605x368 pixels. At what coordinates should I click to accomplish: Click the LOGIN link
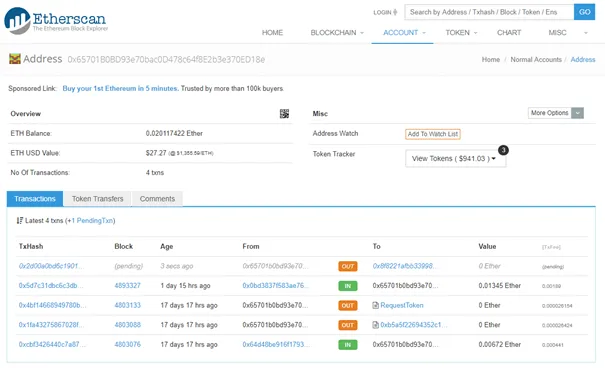(x=385, y=12)
